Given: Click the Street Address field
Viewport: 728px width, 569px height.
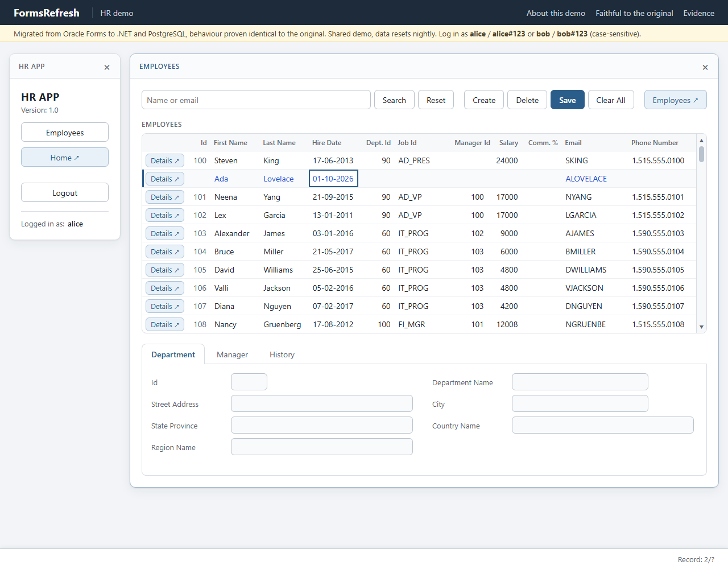Looking at the screenshot, I should 322,404.
